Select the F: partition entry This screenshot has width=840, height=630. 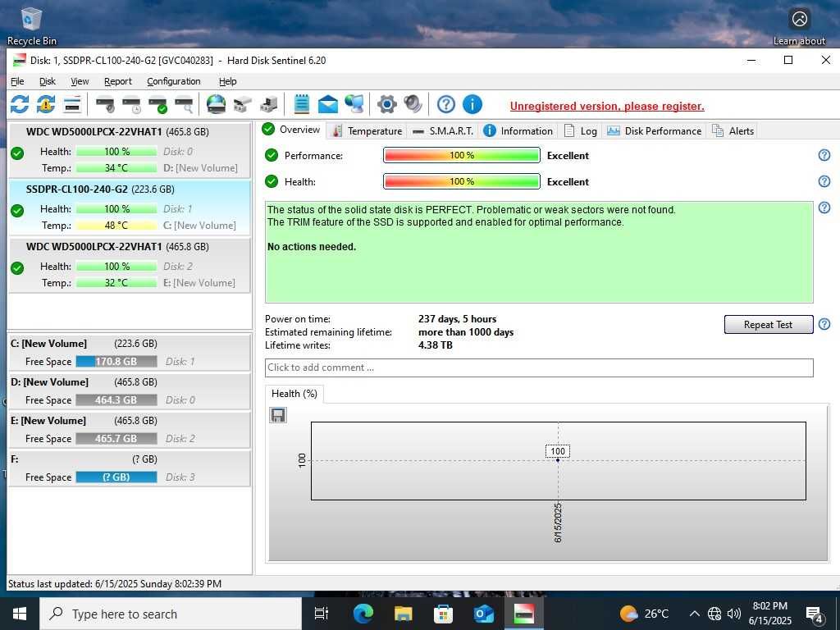click(x=130, y=468)
